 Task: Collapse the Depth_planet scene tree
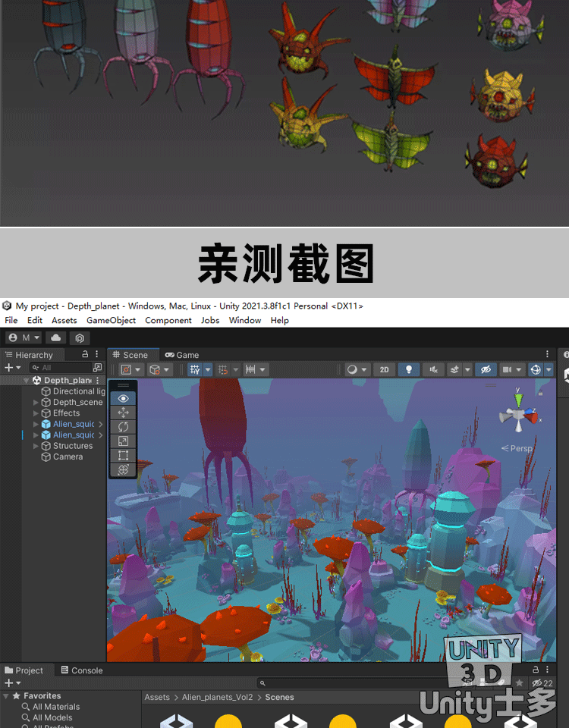27,380
